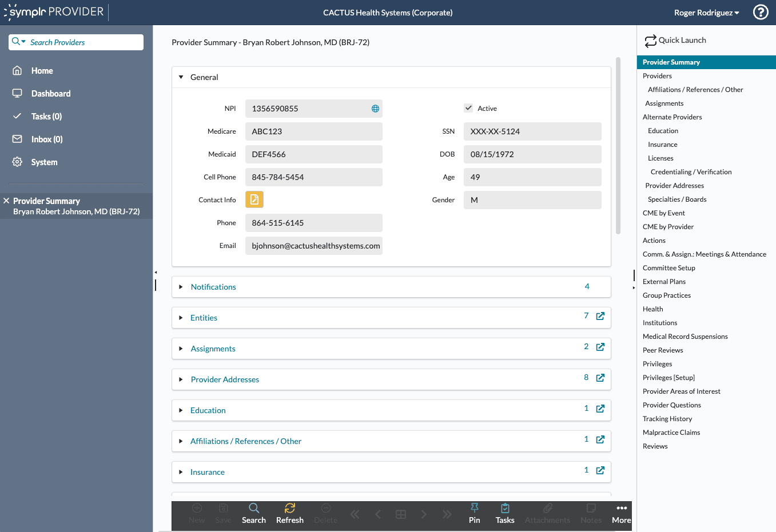The height and width of the screenshot is (532, 776).
Task: Open Roger Rodriguez user dropdown
Action: [x=706, y=13]
